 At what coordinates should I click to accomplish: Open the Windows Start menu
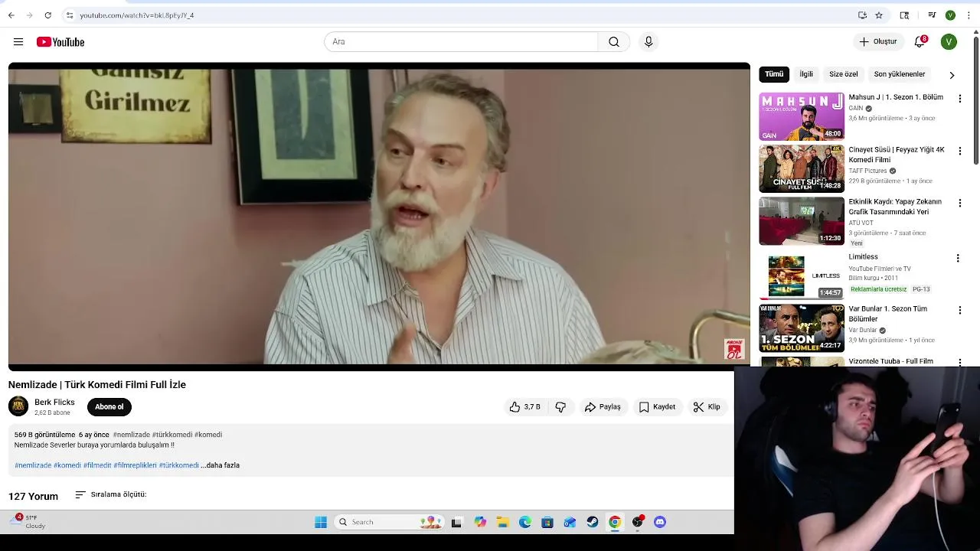click(321, 522)
